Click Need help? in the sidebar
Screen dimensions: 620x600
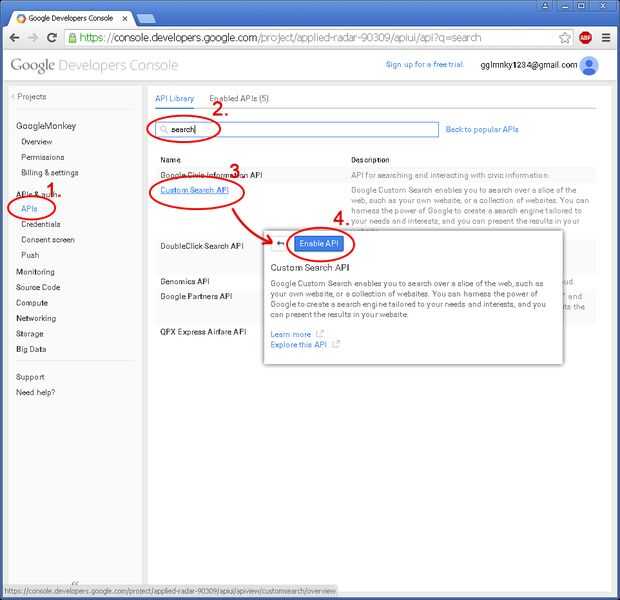[36, 392]
